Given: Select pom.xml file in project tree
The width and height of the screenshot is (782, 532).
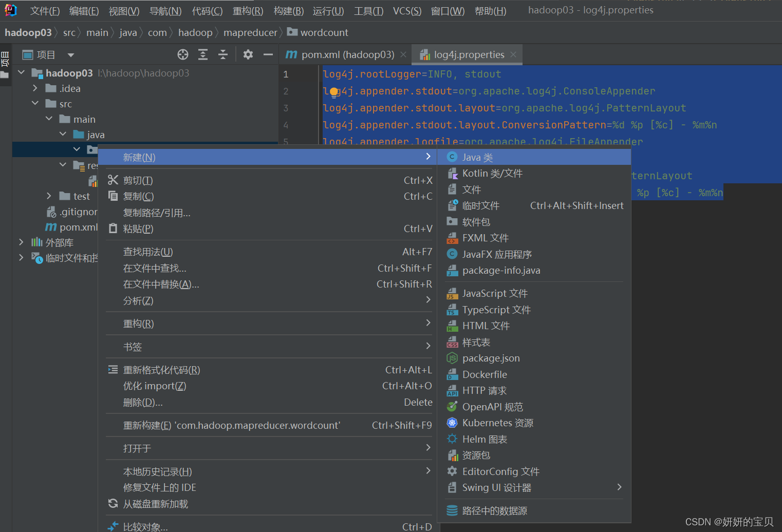Looking at the screenshot, I should pyautogui.click(x=78, y=227).
